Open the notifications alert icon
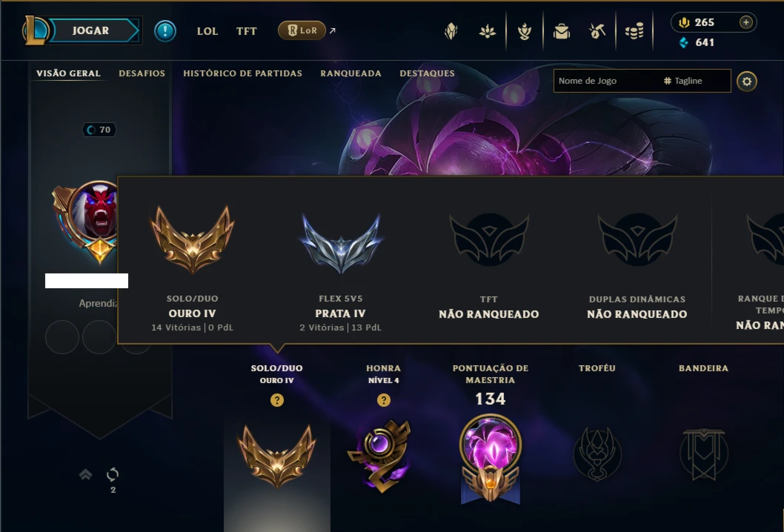The height and width of the screenshot is (532, 784). (x=165, y=31)
